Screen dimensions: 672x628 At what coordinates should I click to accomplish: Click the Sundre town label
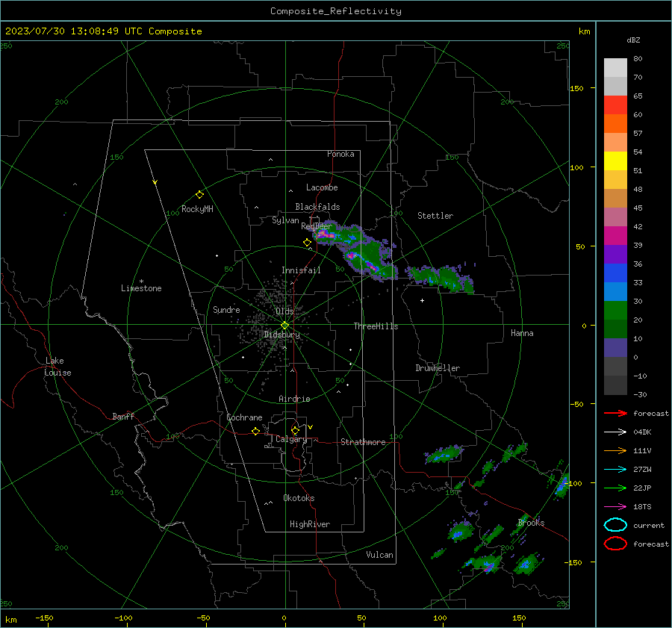click(x=226, y=309)
